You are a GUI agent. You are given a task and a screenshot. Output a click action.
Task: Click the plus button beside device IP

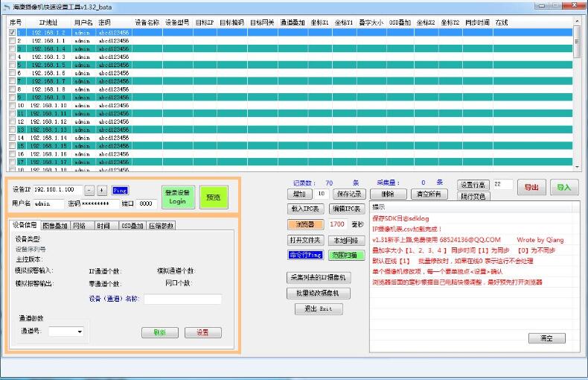coord(102,191)
